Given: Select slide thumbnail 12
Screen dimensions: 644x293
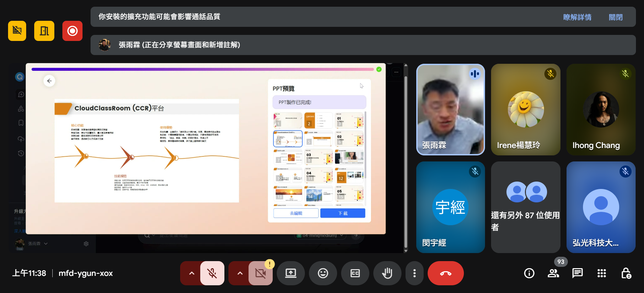Looking at the screenshot, I should tap(350, 175).
